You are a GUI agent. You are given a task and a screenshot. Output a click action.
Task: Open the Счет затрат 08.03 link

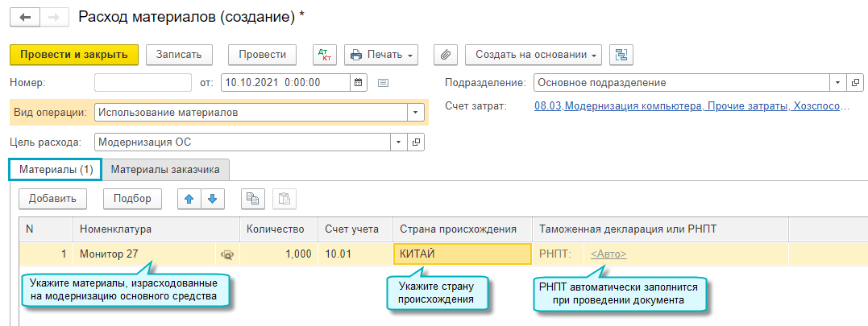click(691, 106)
